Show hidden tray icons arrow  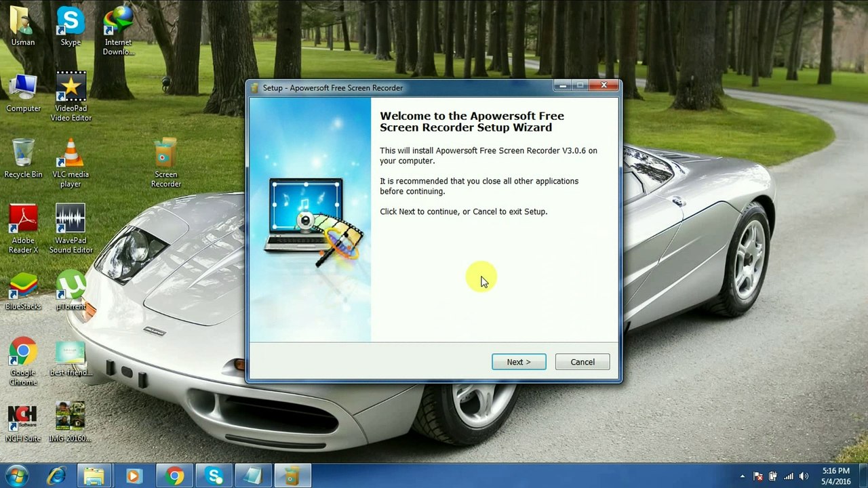tap(743, 476)
